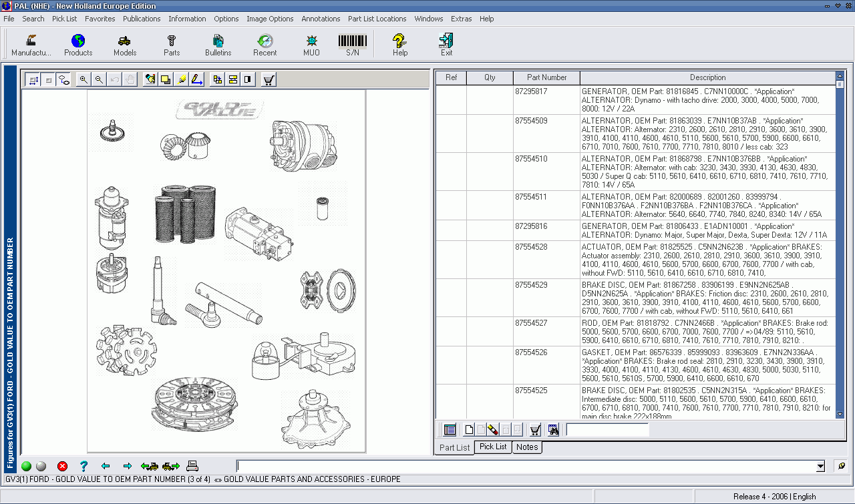
Task: Open the shopping cart from the figure toolbar
Action: coord(269,79)
